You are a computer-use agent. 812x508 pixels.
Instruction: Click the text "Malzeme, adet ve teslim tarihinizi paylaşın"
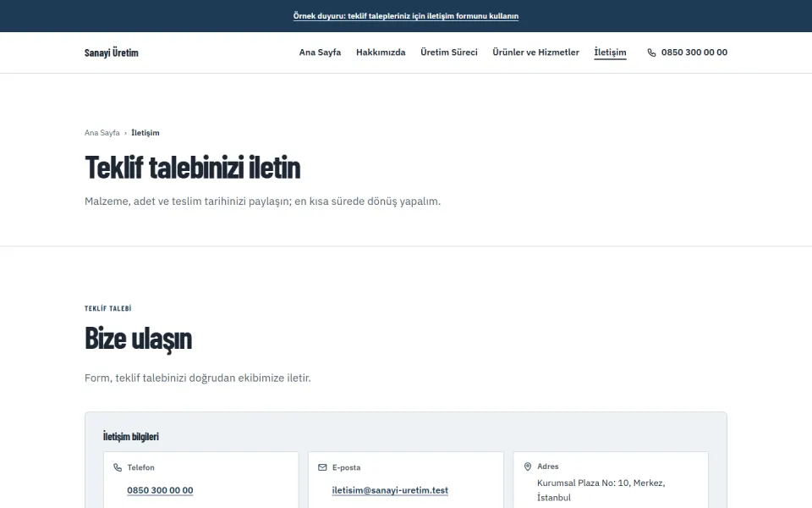[x=188, y=202]
